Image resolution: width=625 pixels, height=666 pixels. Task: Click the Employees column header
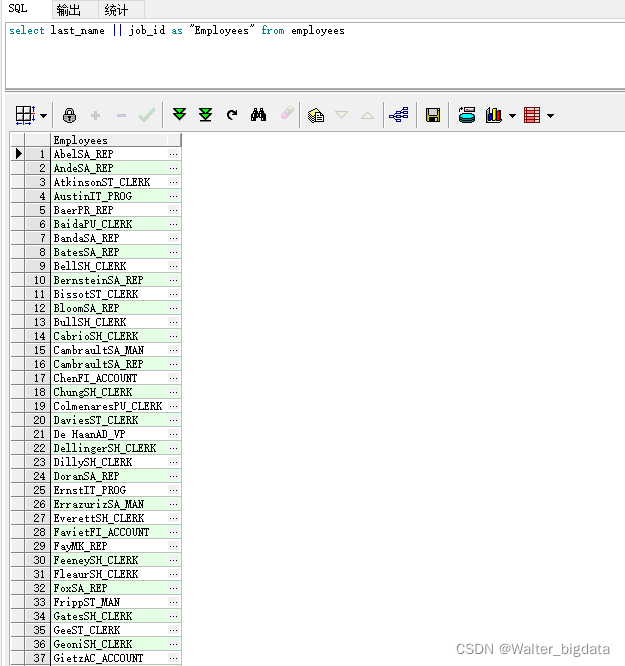pyautogui.click(x=109, y=140)
